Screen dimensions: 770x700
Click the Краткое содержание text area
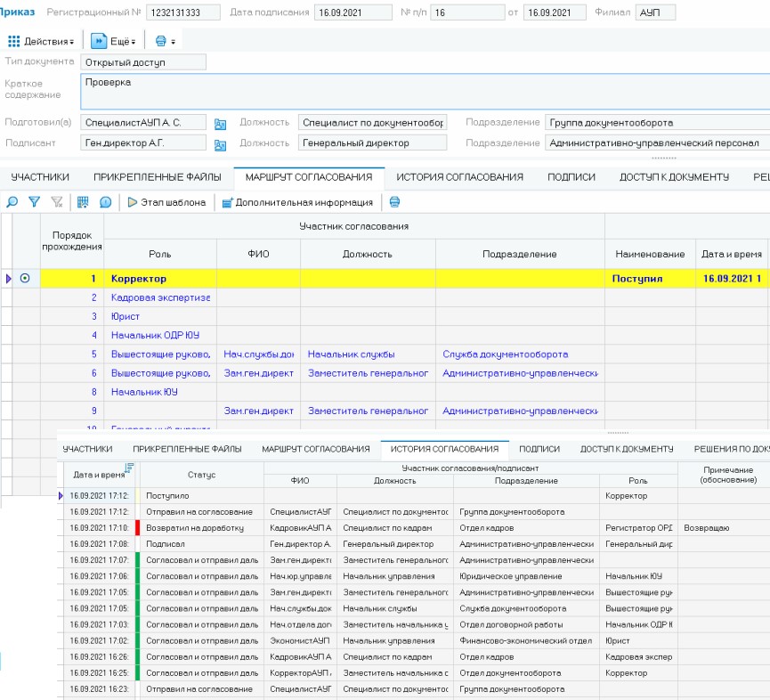425,92
